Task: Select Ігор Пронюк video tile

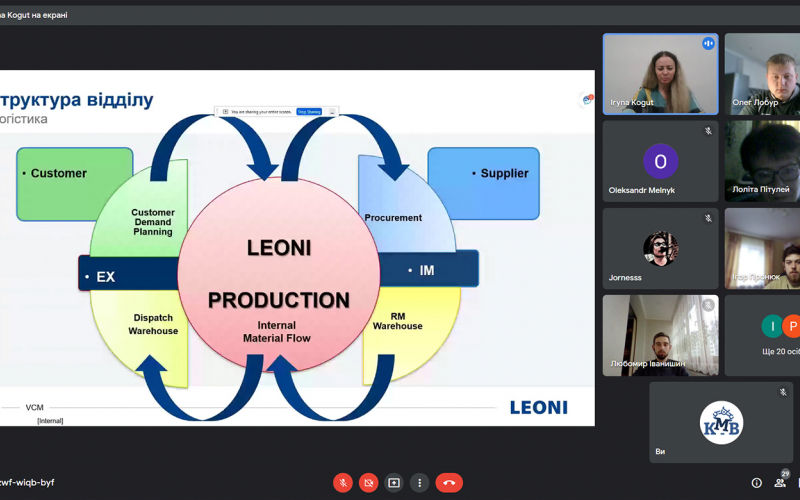Action: [762, 248]
